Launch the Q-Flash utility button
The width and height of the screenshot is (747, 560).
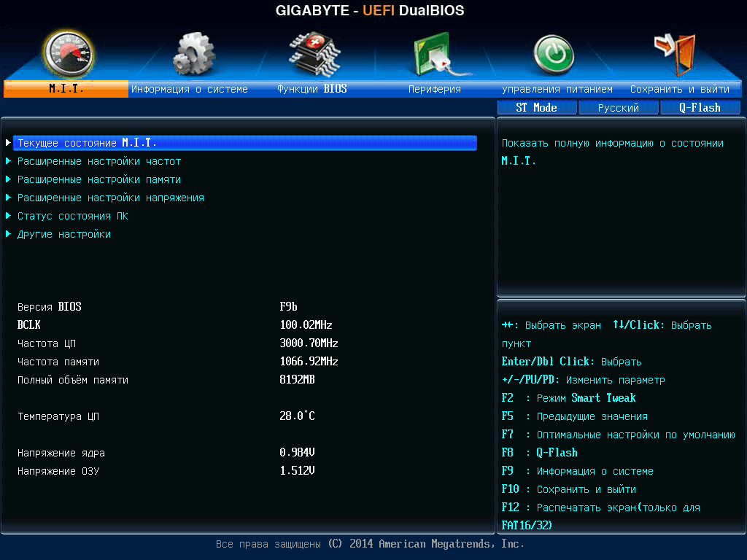(700, 108)
